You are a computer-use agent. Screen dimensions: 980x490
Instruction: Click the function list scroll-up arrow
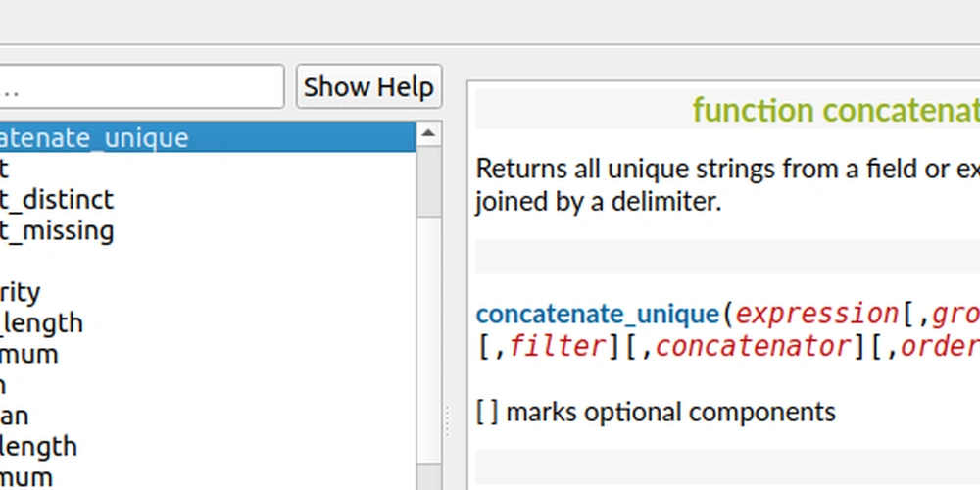(x=428, y=134)
